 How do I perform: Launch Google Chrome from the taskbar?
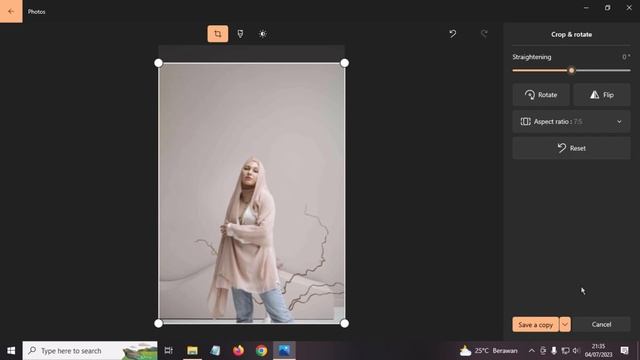(262, 351)
